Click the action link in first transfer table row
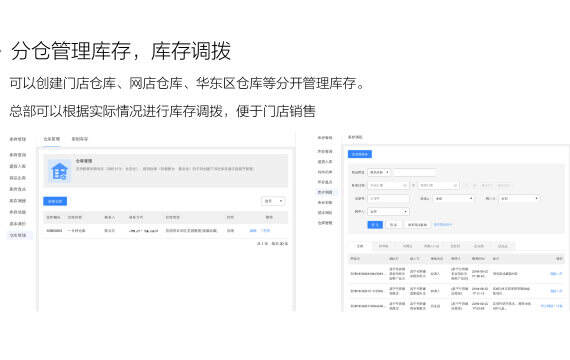 pos(556,273)
